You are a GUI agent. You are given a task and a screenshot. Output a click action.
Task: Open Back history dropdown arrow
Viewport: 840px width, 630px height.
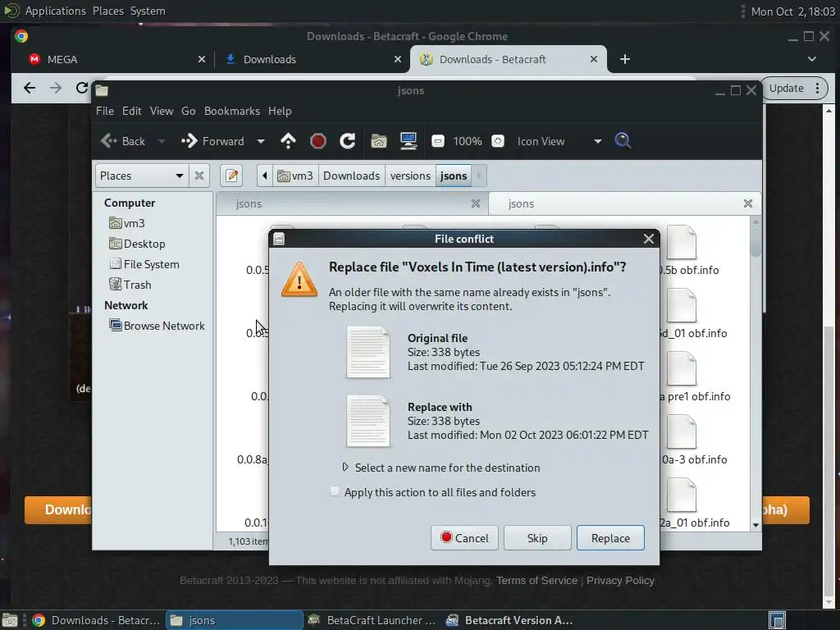(x=162, y=141)
